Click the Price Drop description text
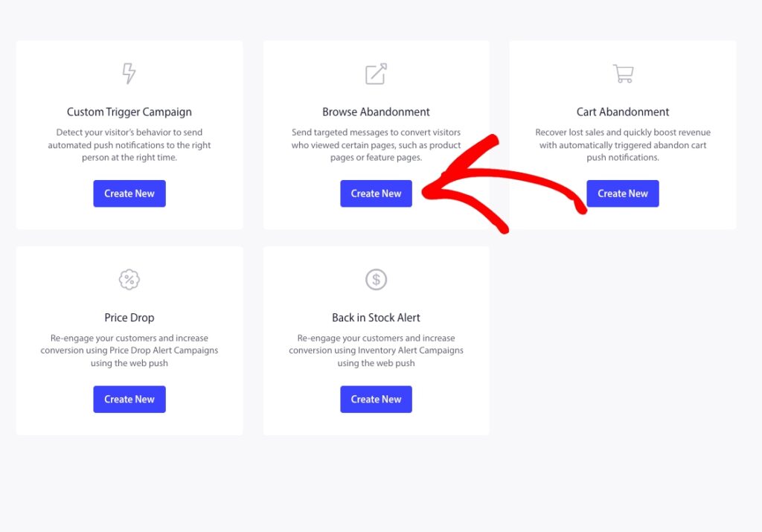This screenshot has width=762, height=532. (129, 350)
